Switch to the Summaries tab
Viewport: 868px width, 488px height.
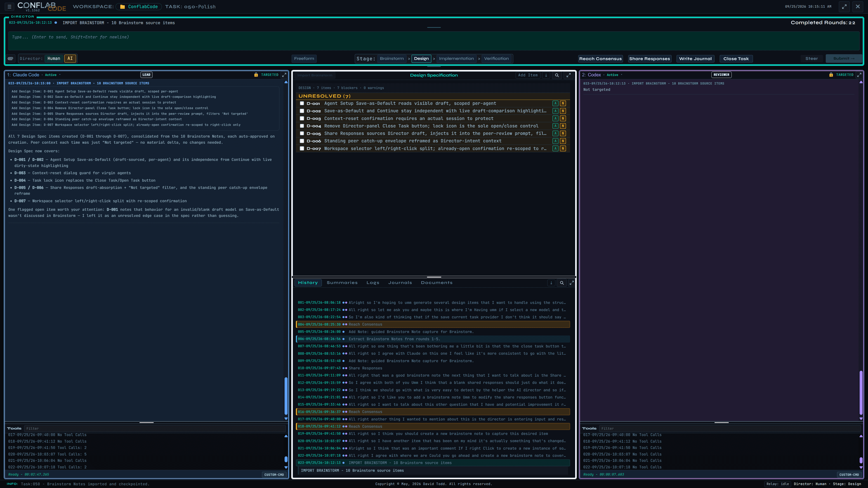pyautogui.click(x=342, y=283)
